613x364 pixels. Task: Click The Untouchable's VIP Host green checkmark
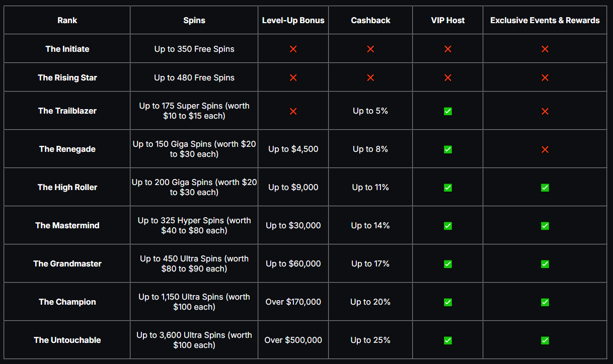tap(448, 340)
